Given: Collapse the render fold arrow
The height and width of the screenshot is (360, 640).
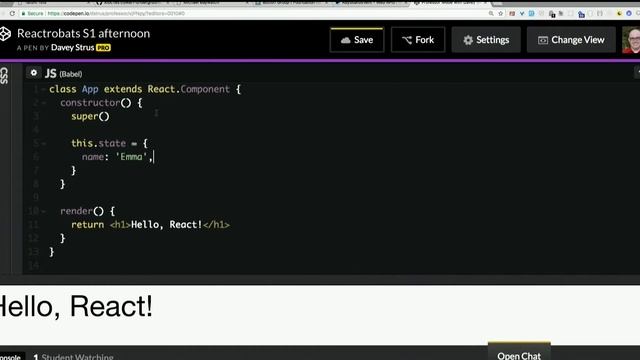Looking at the screenshot, I should 43,211.
